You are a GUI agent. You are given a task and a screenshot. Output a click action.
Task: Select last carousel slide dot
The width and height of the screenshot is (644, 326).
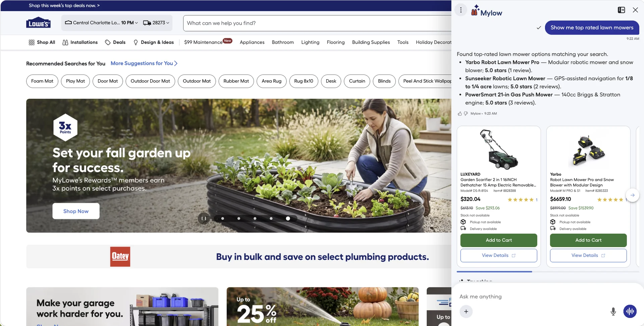click(x=288, y=219)
